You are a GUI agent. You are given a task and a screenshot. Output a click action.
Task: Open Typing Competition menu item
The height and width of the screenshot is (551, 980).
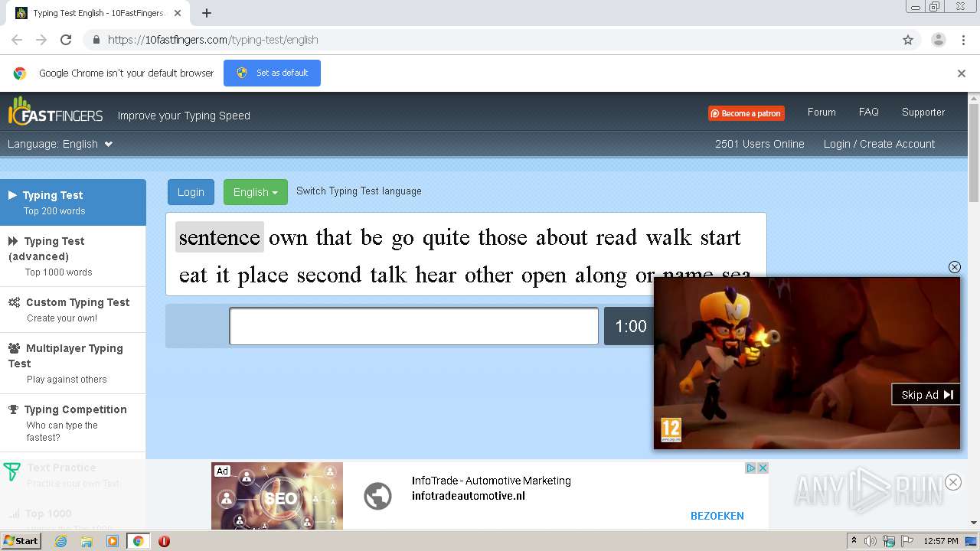pyautogui.click(x=73, y=423)
